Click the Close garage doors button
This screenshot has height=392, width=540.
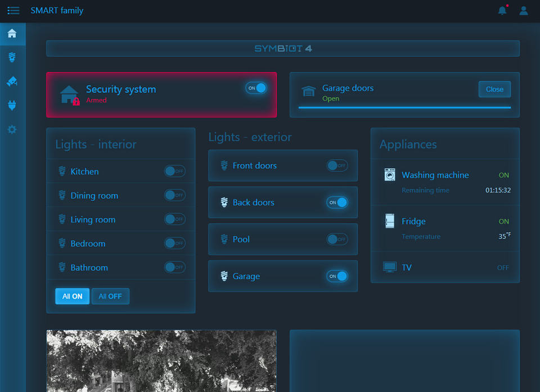point(494,89)
